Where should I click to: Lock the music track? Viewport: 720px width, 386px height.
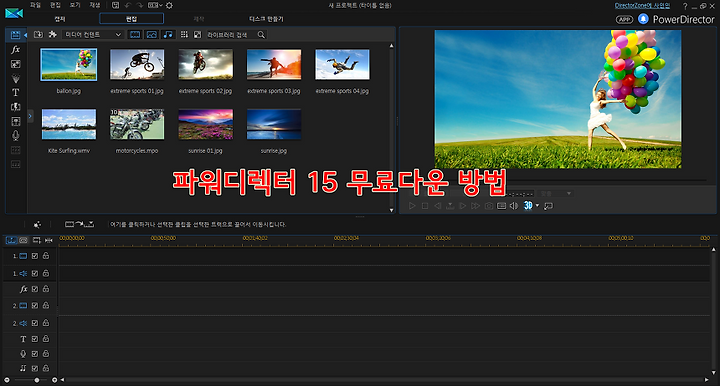pos(46,368)
